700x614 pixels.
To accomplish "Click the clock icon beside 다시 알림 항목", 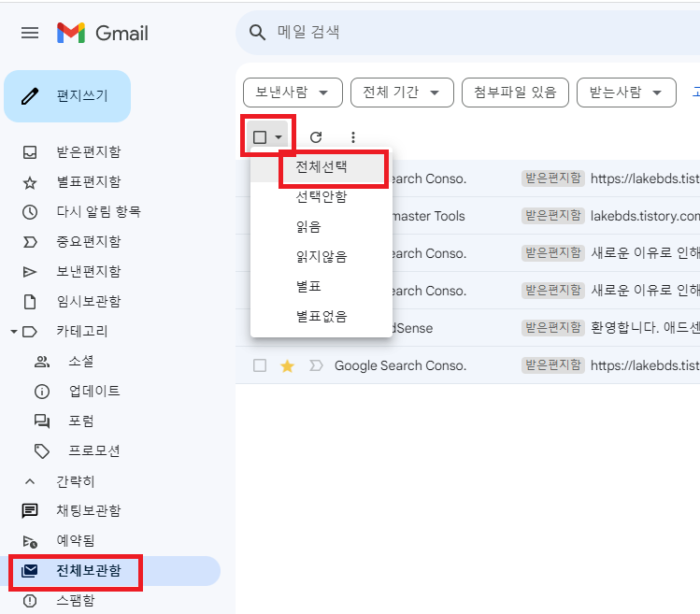I will 30,212.
